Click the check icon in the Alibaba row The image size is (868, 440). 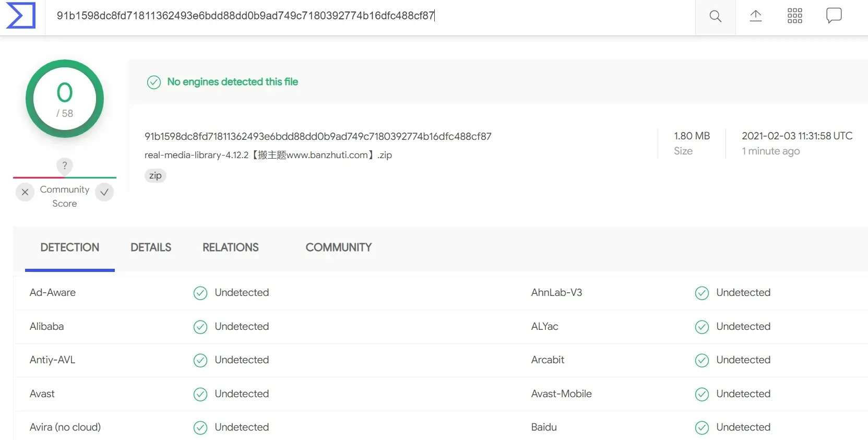pos(200,327)
